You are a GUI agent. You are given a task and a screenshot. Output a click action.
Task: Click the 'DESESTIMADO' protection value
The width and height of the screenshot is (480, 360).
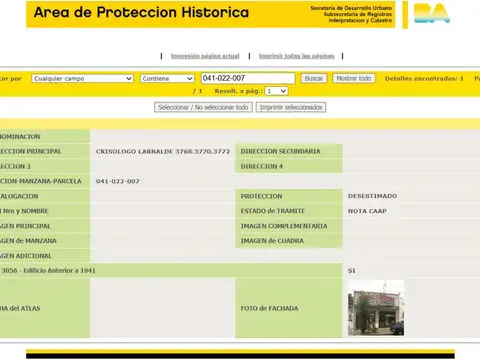click(x=372, y=196)
